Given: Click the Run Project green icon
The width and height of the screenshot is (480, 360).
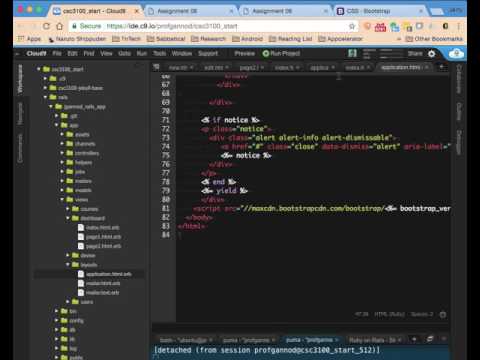Looking at the screenshot, I should (x=266, y=53).
